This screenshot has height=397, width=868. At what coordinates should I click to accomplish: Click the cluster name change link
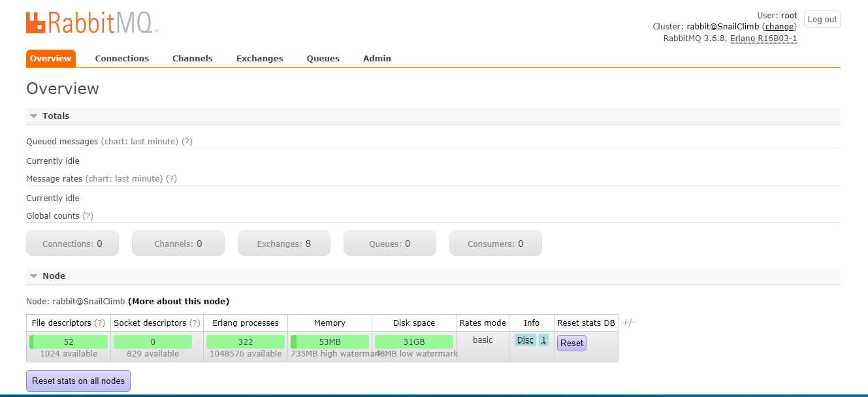(x=780, y=27)
